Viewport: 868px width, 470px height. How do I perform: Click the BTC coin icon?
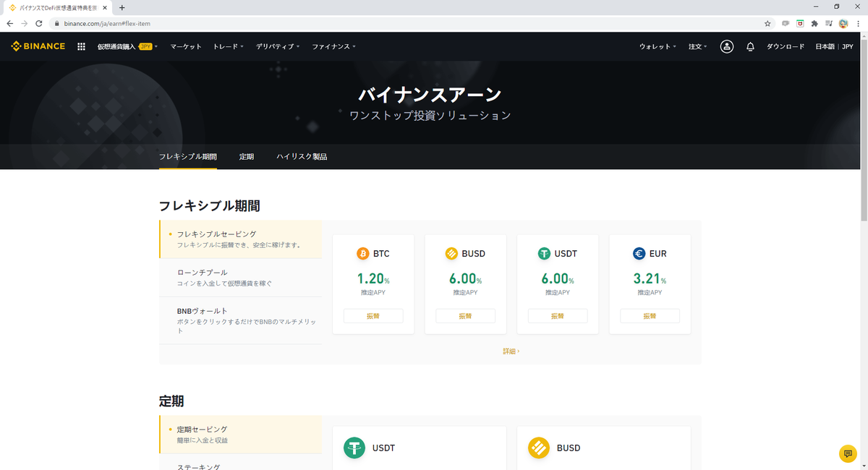pyautogui.click(x=363, y=254)
